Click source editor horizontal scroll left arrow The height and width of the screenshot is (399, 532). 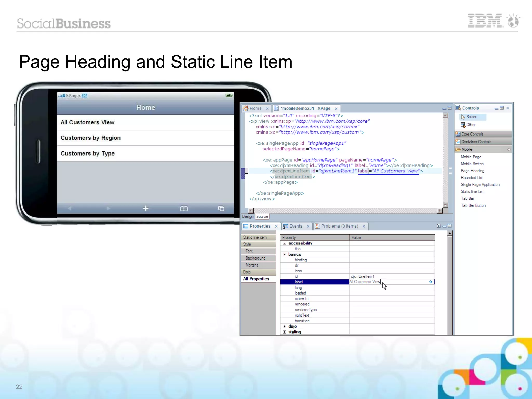251,211
